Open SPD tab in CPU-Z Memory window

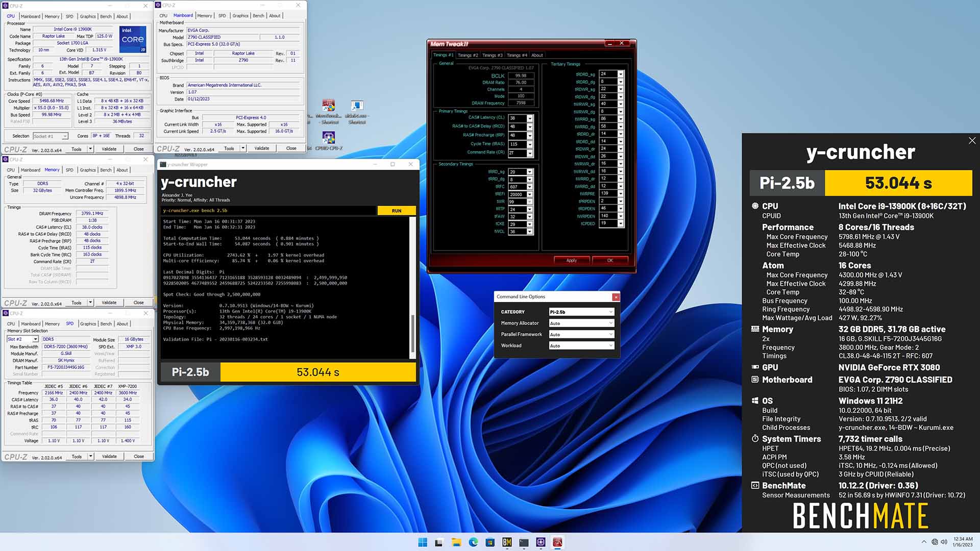(69, 170)
